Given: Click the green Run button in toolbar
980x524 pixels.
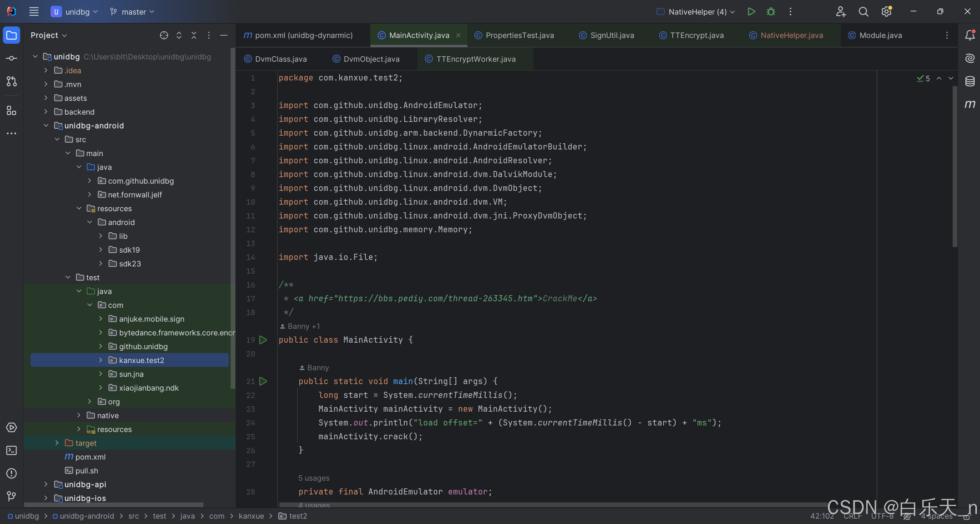Looking at the screenshot, I should click(x=751, y=11).
